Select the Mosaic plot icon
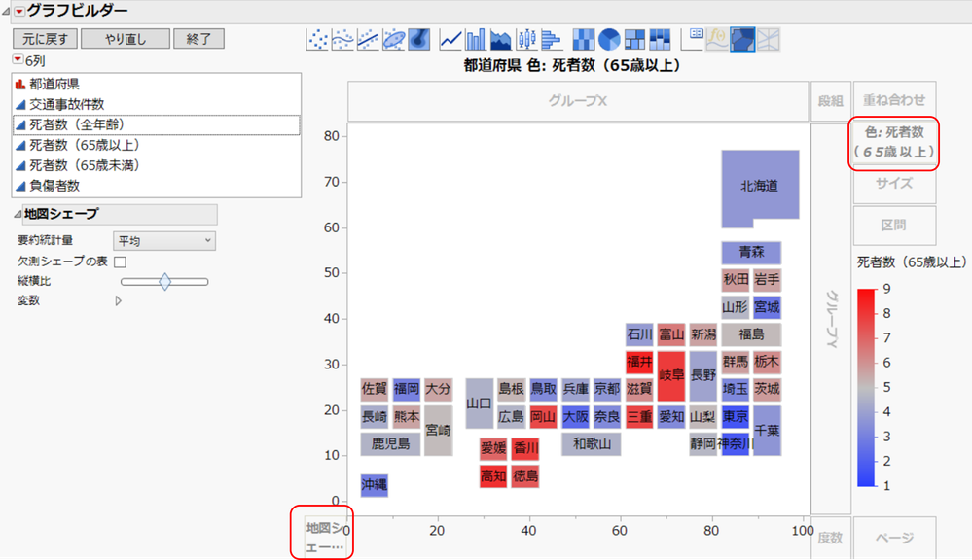The image size is (972, 560). tap(660, 40)
